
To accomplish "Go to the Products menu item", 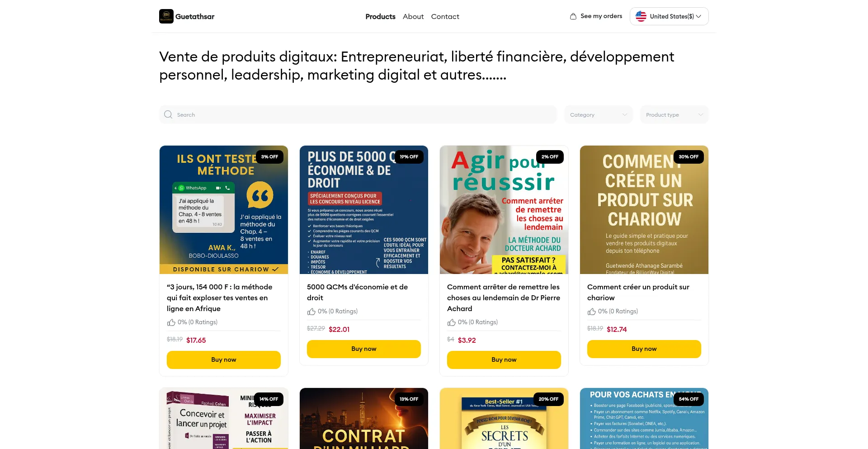I will [x=380, y=16].
